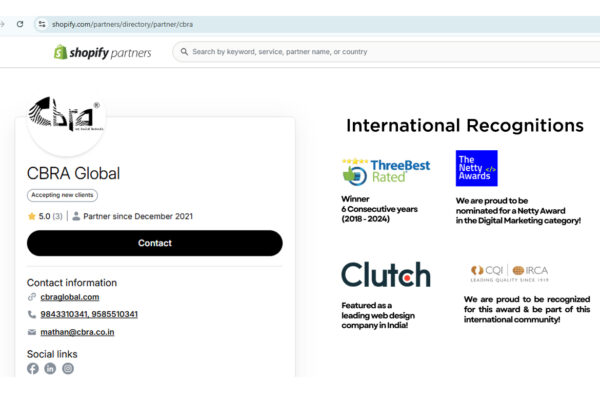
Task: Select Winner 6 Consecutive years text
Action: [x=379, y=209]
